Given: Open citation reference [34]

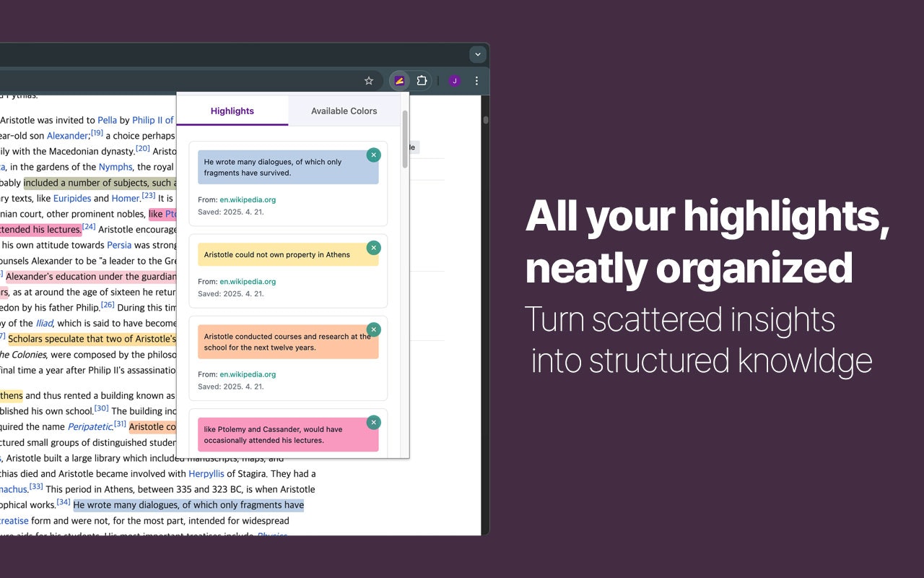Looking at the screenshot, I should (64, 502).
